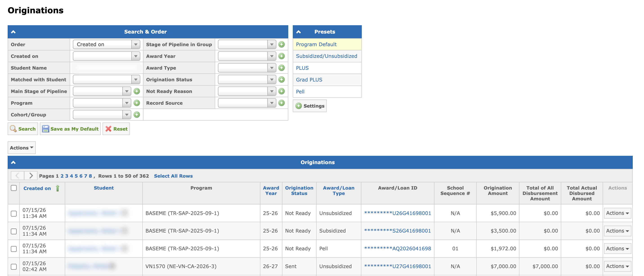Click Save as My Default button
The width and height of the screenshot is (644, 276).
coord(70,129)
